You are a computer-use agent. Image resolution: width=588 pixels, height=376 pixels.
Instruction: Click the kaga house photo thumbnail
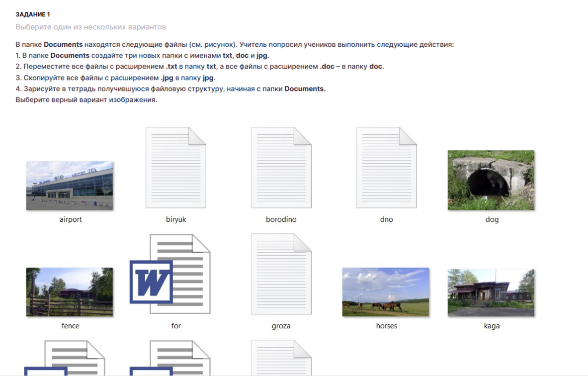click(x=491, y=293)
